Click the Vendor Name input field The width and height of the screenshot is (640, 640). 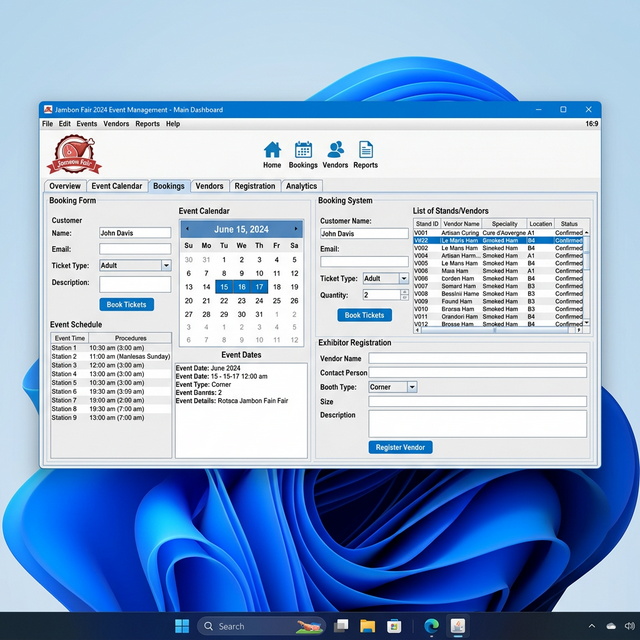tap(477, 358)
